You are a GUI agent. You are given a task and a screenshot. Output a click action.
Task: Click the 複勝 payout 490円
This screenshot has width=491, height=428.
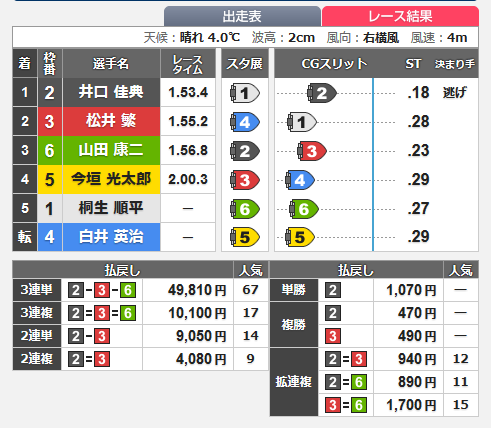pos(417,336)
